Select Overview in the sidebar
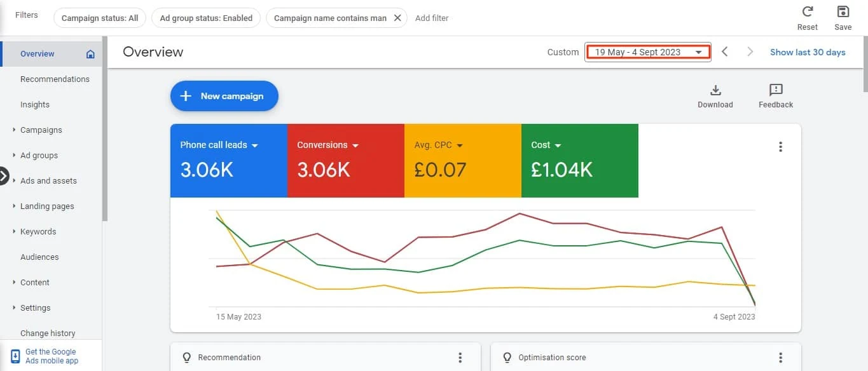Image resolution: width=868 pixels, height=371 pixels. pyautogui.click(x=51, y=54)
